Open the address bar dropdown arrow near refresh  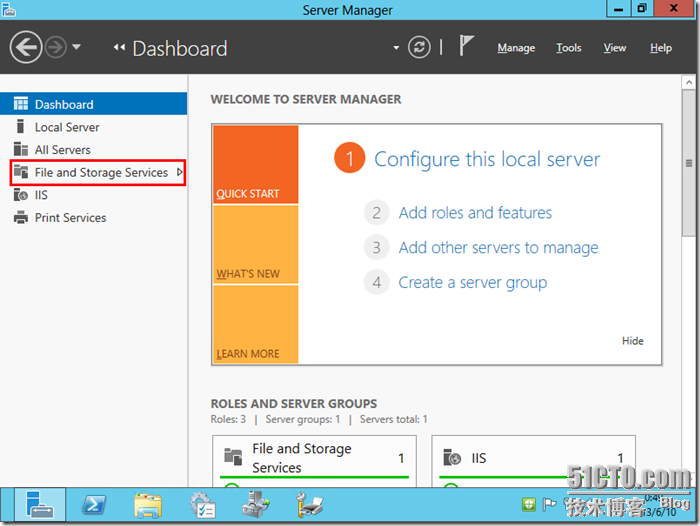396,47
